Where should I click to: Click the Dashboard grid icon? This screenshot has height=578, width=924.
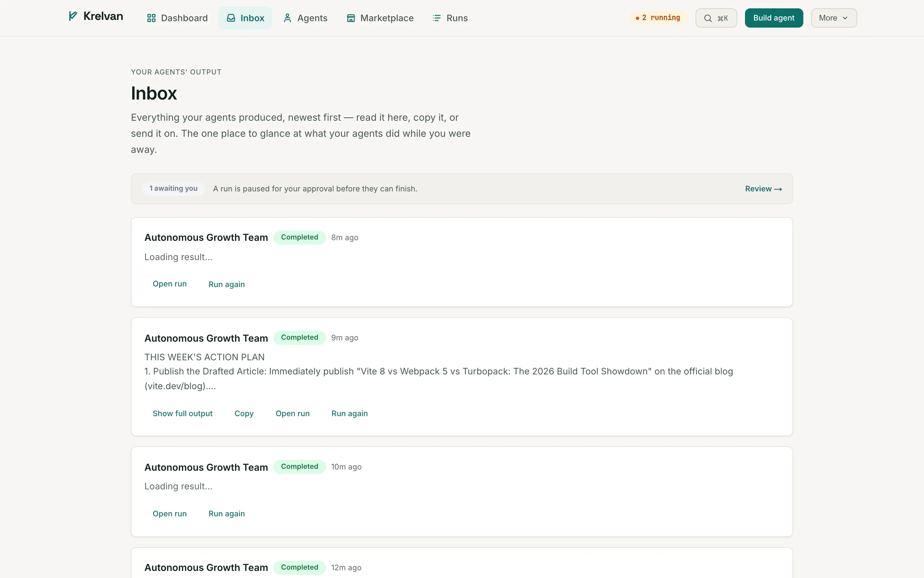click(x=151, y=18)
